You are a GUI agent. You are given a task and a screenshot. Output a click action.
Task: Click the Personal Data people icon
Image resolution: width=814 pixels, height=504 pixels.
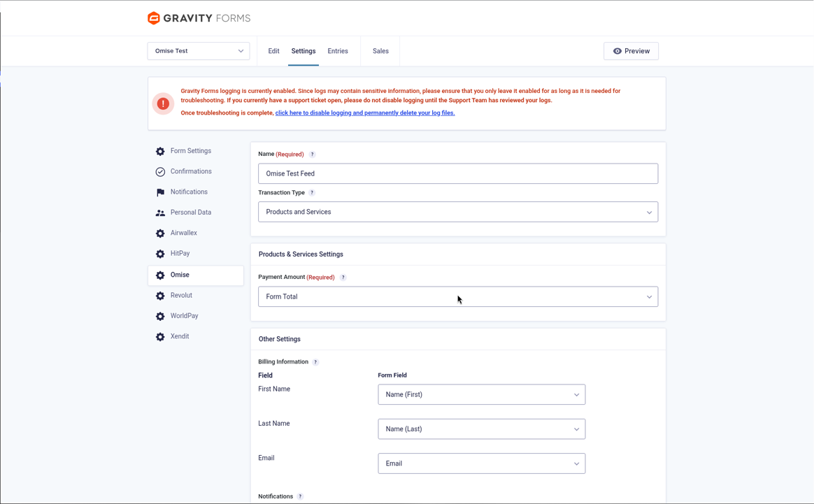click(x=160, y=213)
